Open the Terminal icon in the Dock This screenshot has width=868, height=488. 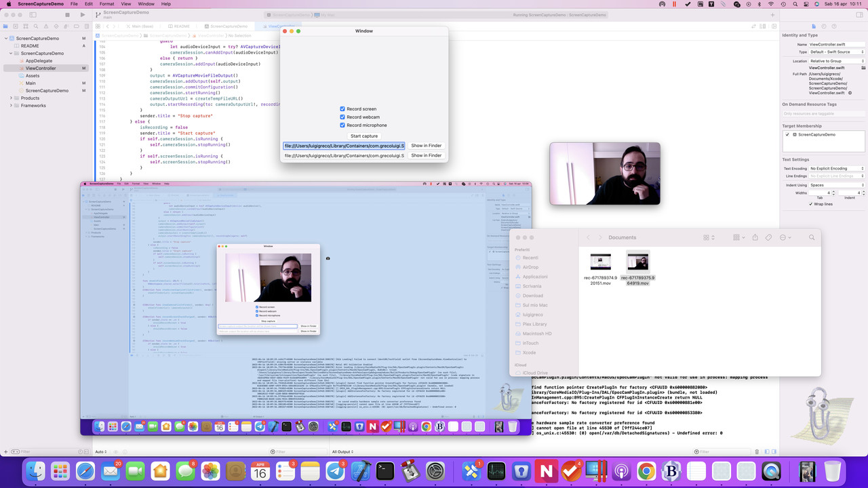pyautogui.click(x=385, y=470)
